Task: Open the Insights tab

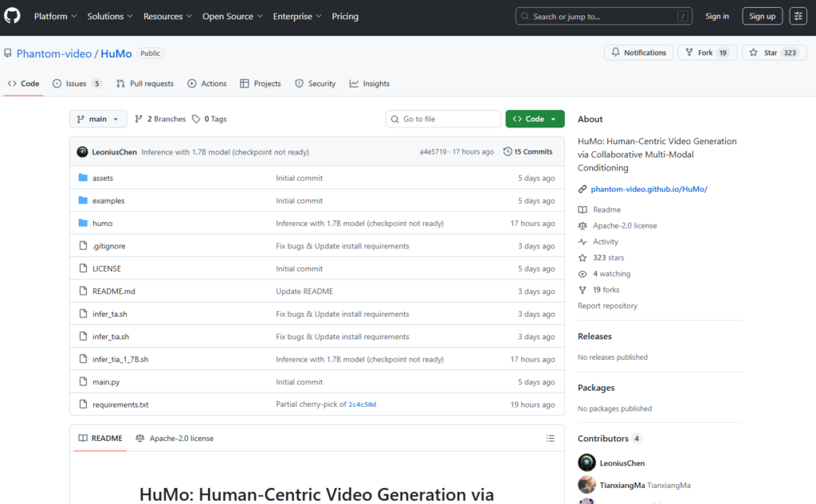Action: [370, 84]
